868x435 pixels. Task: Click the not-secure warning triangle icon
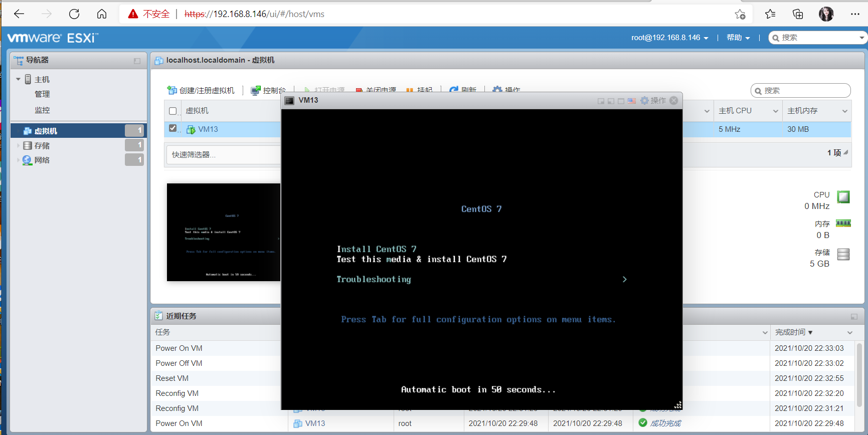[x=133, y=14]
